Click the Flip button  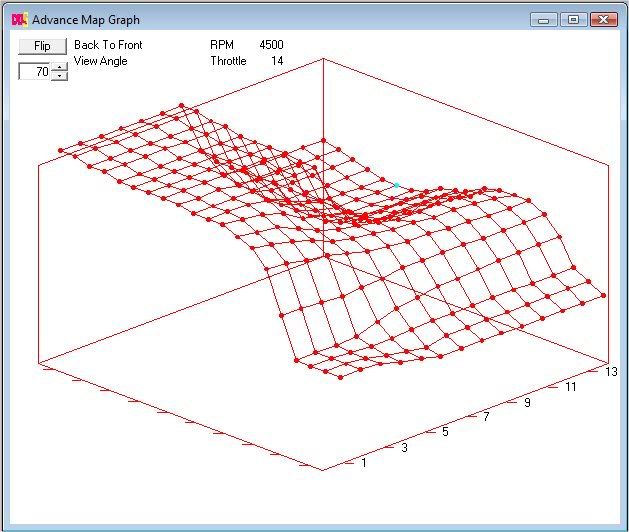(42, 46)
